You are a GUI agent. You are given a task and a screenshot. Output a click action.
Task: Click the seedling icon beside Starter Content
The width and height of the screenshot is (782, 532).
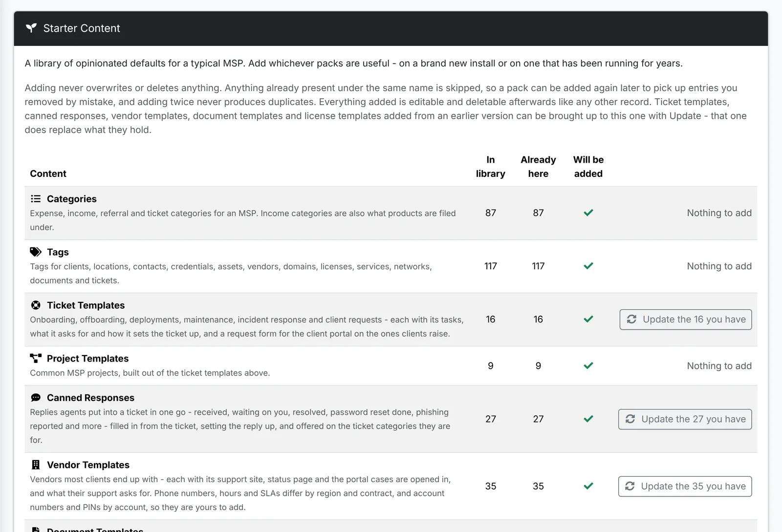coord(31,28)
